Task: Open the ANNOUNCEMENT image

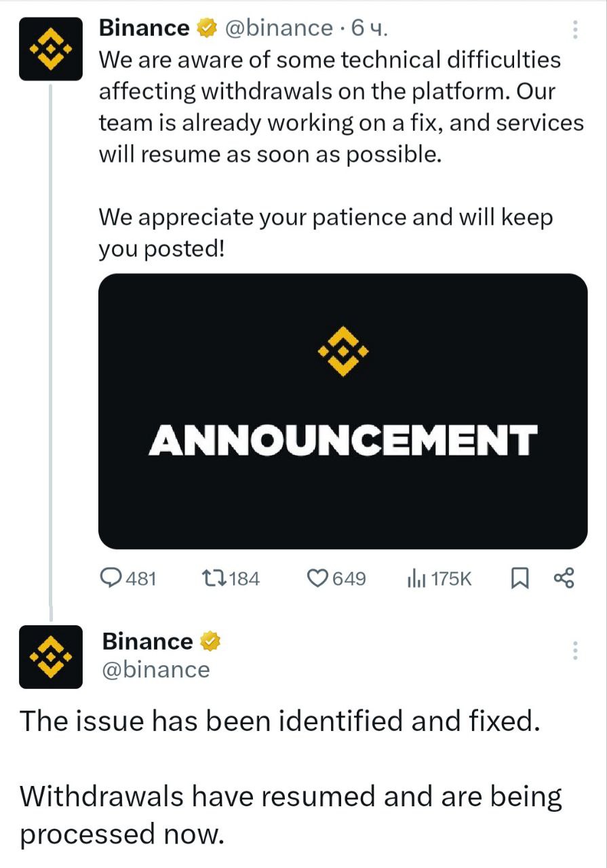Action: click(342, 411)
